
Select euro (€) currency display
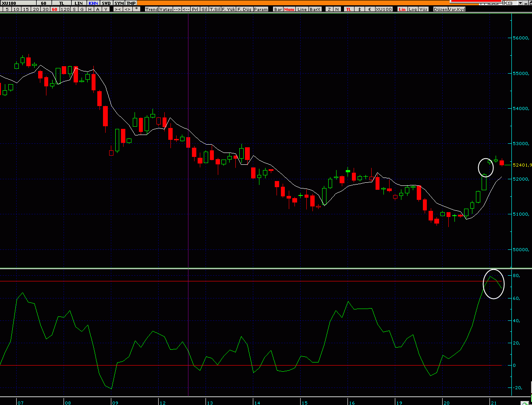click(x=370, y=9)
